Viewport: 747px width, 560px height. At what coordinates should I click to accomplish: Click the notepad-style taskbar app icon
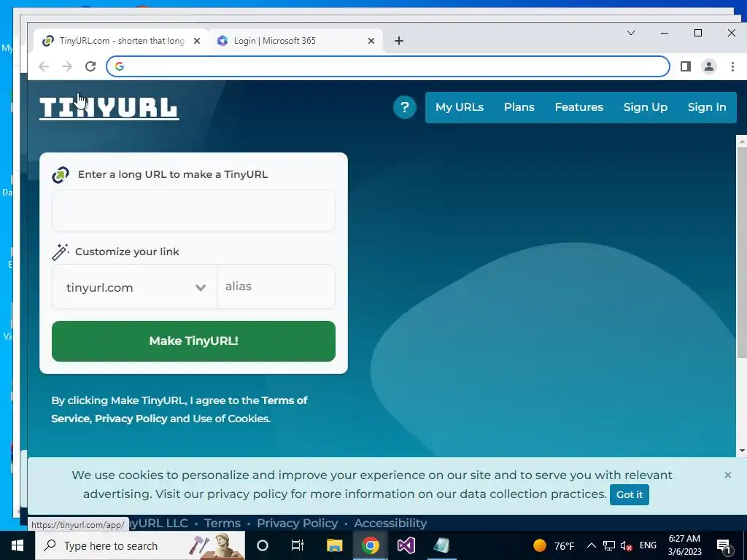(441, 545)
